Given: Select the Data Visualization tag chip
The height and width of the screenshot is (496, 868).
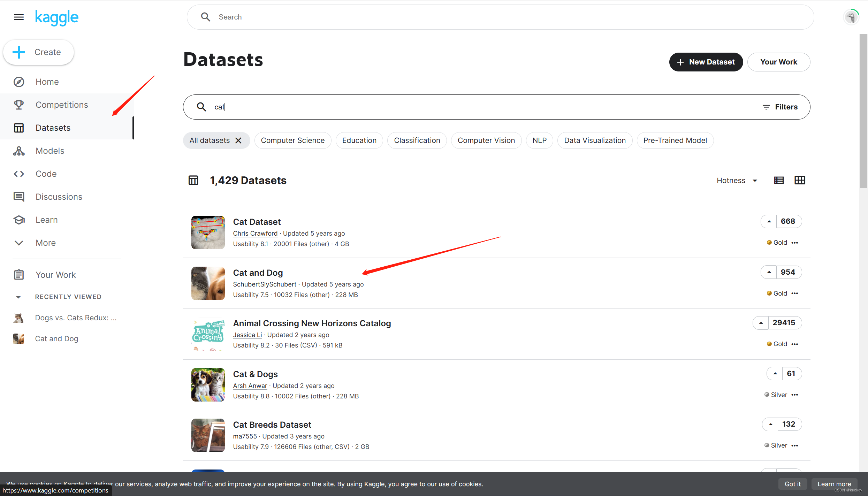Looking at the screenshot, I should tap(595, 140).
